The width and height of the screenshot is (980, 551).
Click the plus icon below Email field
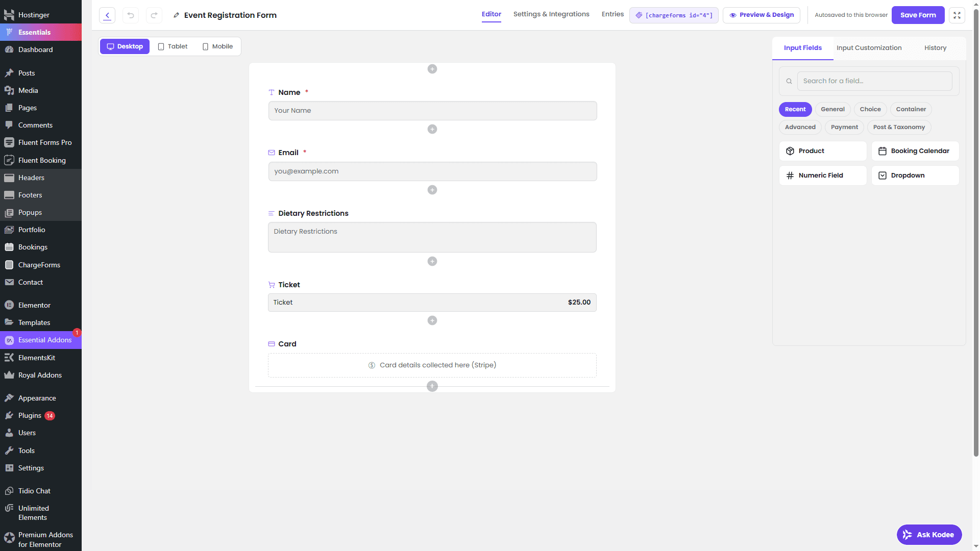pos(432,190)
